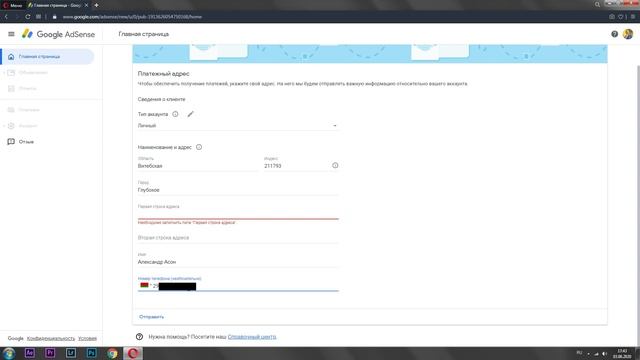
Task: Click the Отправить submit button
Action: (151, 317)
